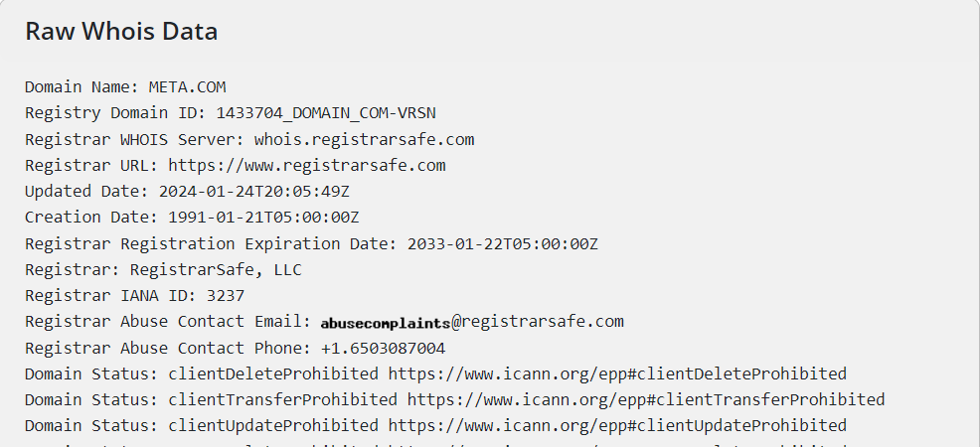This screenshot has height=447, width=980.
Task: Open the icann.org epp#clientUpdateProhibited link
Action: point(617,425)
